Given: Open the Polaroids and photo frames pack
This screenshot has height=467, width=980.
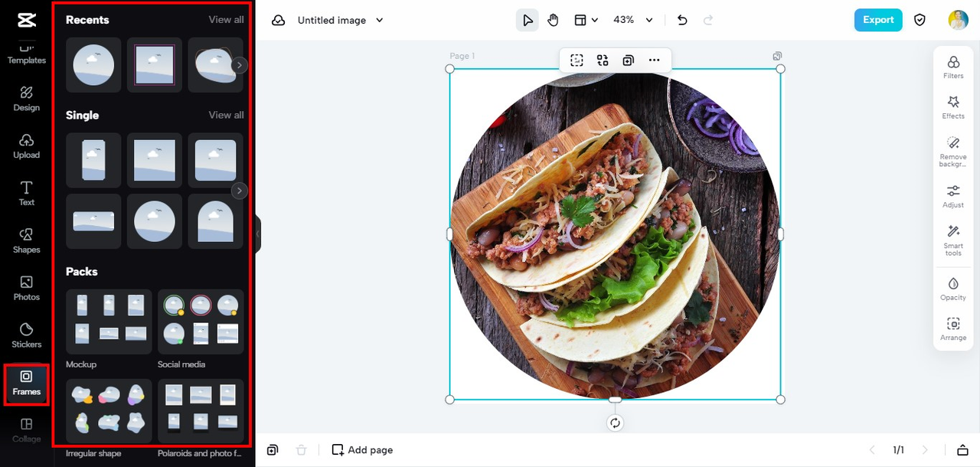Looking at the screenshot, I should point(201,411).
